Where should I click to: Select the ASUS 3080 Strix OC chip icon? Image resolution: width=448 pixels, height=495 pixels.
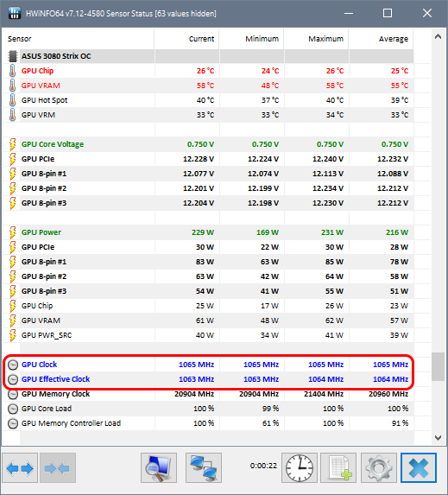pyautogui.click(x=13, y=56)
